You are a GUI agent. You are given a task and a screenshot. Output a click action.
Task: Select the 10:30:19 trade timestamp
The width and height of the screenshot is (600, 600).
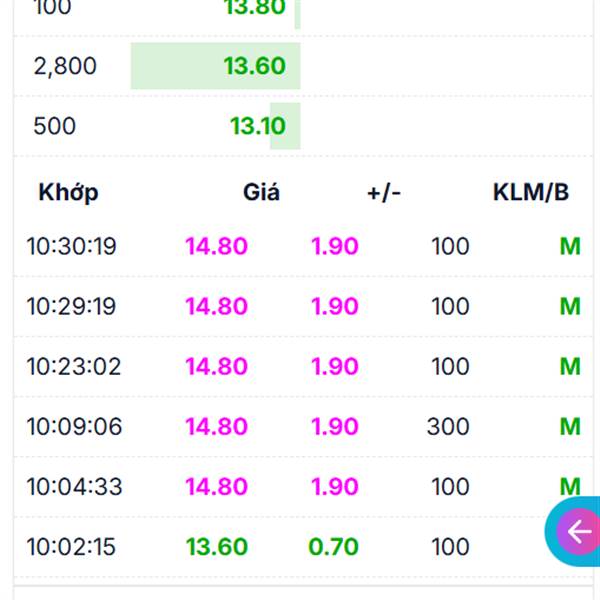[x=74, y=246]
